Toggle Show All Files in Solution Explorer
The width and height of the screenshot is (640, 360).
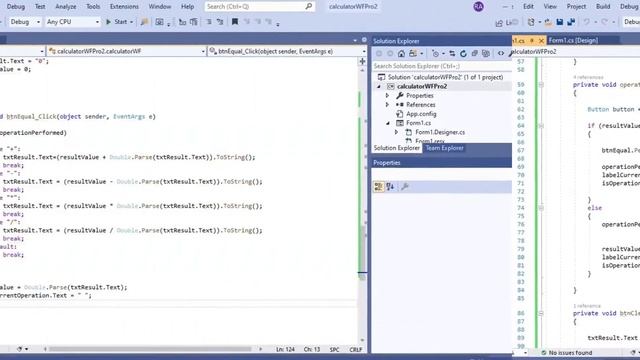[486, 53]
